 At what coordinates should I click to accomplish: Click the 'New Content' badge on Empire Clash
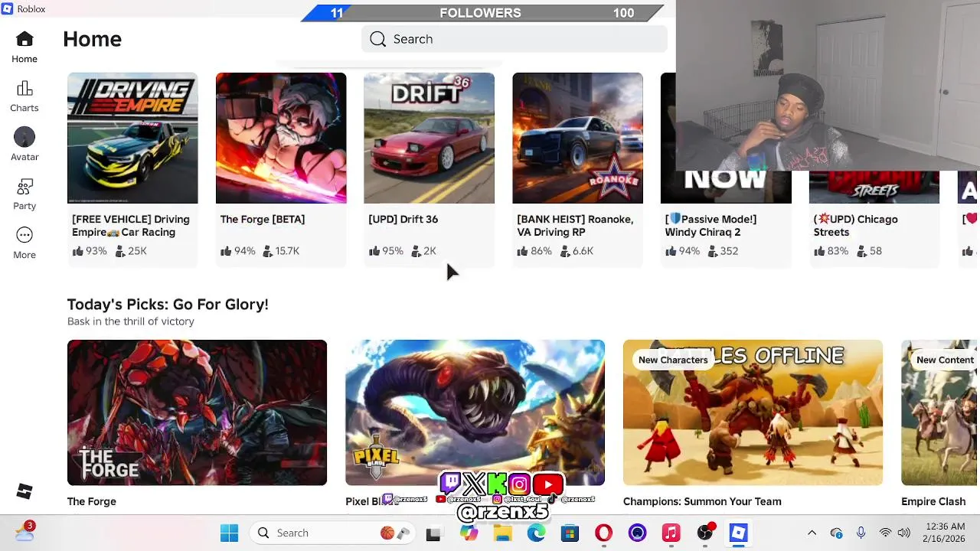pyautogui.click(x=945, y=360)
